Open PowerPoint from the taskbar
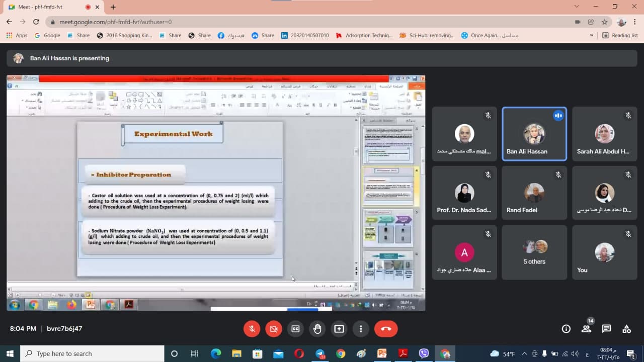 382,353
